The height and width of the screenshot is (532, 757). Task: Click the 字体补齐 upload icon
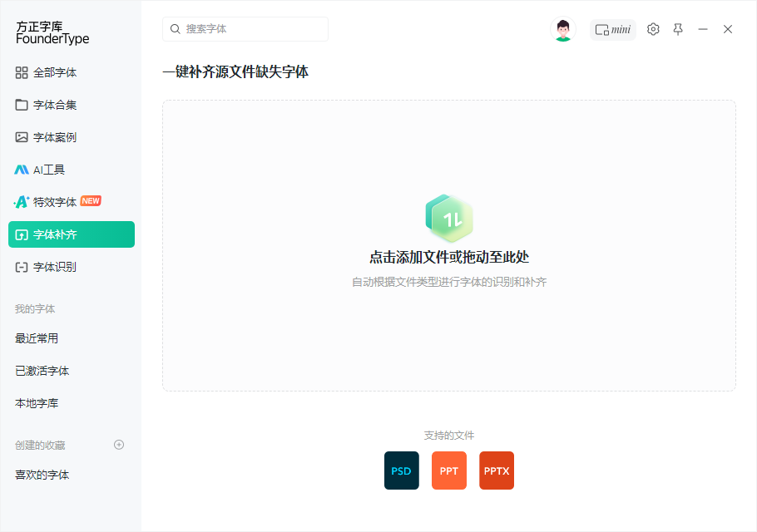[x=22, y=235]
